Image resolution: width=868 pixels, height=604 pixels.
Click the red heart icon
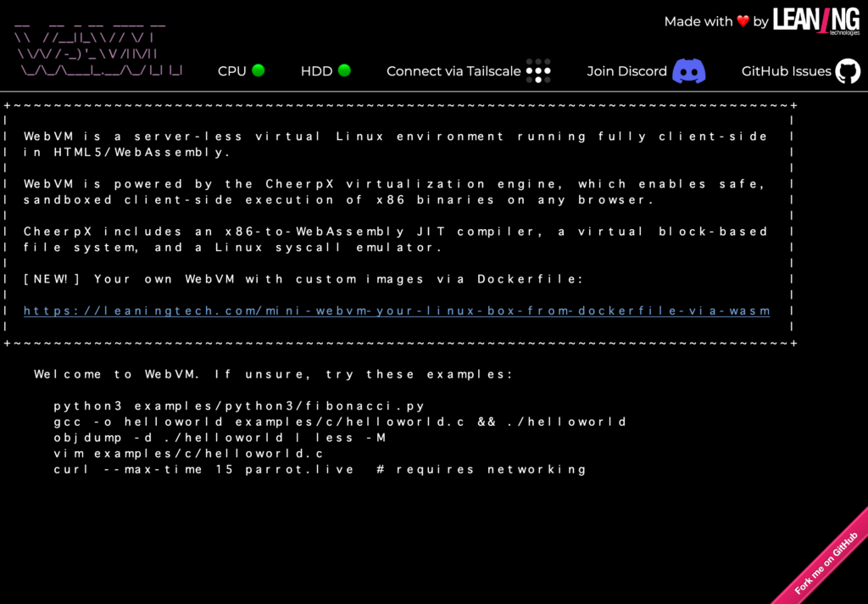[x=743, y=21]
